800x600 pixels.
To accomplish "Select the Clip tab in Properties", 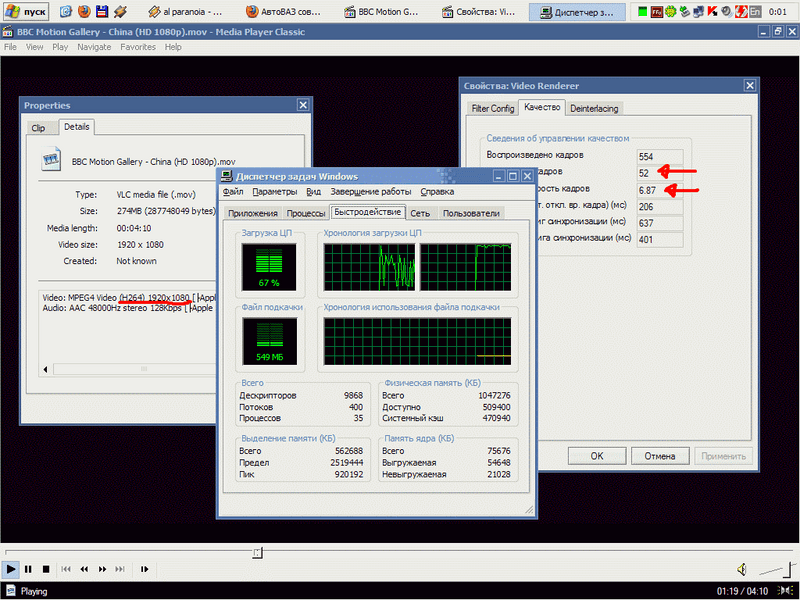I will click(x=38, y=127).
